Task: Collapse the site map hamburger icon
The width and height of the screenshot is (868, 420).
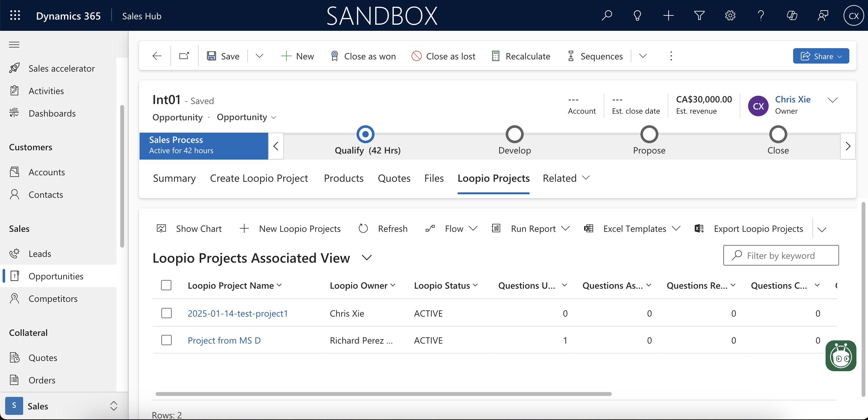Action: pos(14,44)
